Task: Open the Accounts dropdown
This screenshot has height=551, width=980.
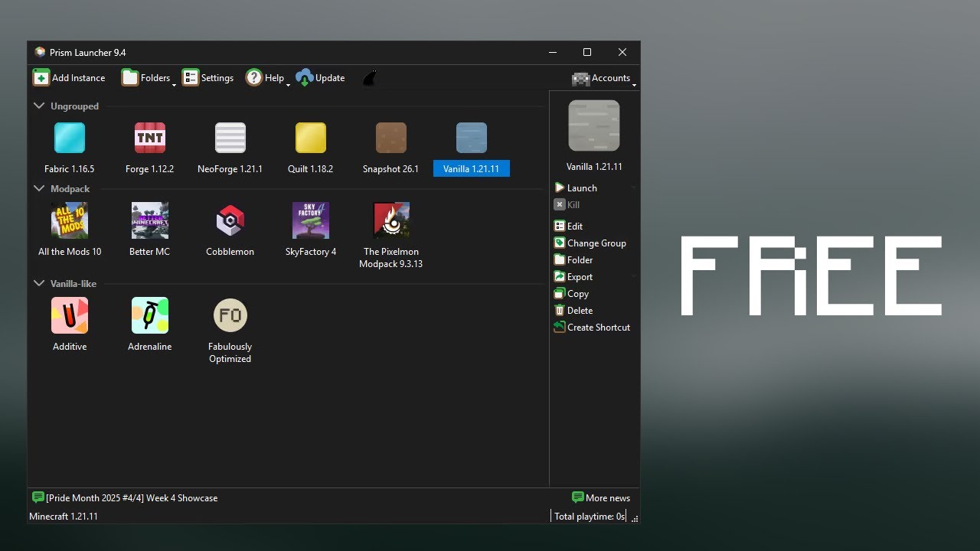Action: pyautogui.click(x=604, y=78)
